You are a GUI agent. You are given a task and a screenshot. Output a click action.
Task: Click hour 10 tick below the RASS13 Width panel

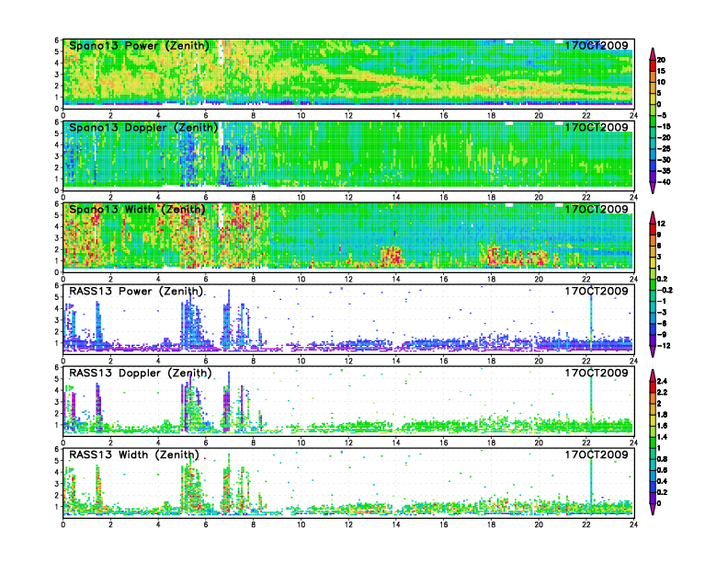[301, 524]
